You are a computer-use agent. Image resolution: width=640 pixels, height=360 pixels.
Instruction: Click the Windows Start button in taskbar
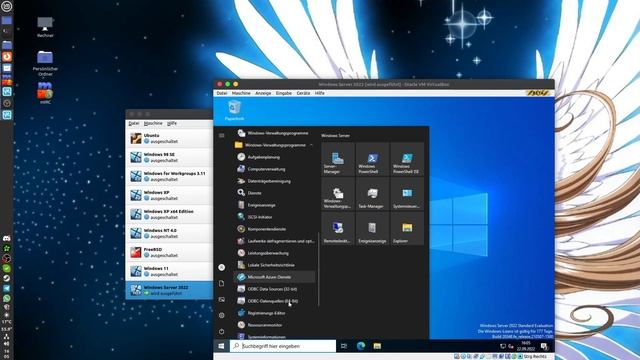221,346
